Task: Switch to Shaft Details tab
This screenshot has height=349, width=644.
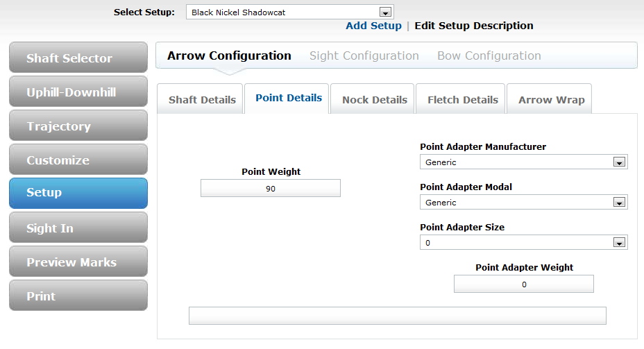Action: [x=202, y=100]
